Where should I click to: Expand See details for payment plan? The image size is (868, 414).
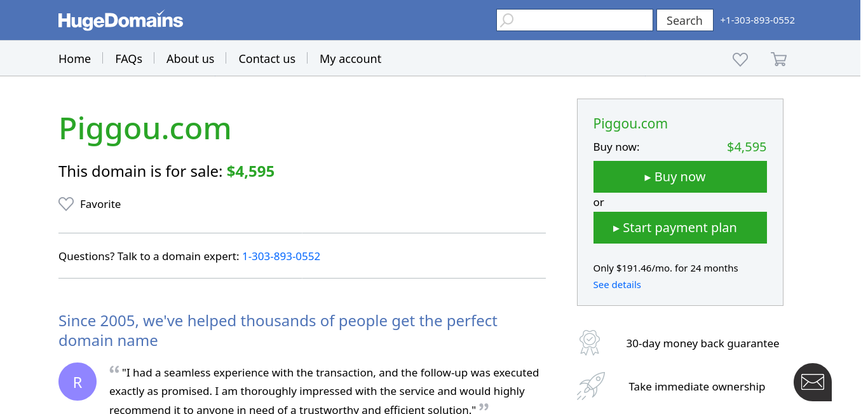click(x=617, y=285)
